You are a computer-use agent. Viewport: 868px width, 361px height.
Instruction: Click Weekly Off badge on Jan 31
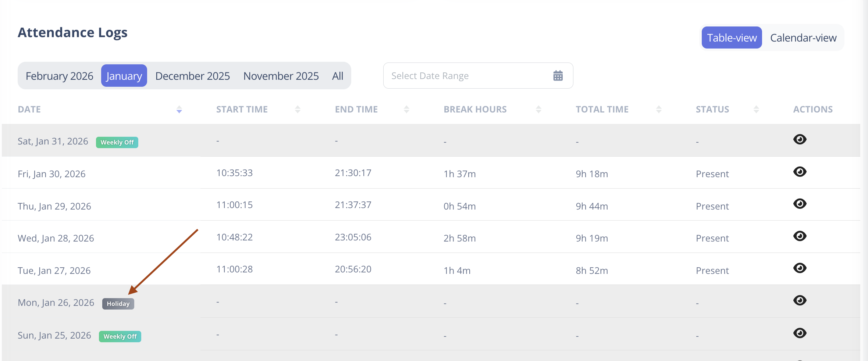tap(117, 142)
